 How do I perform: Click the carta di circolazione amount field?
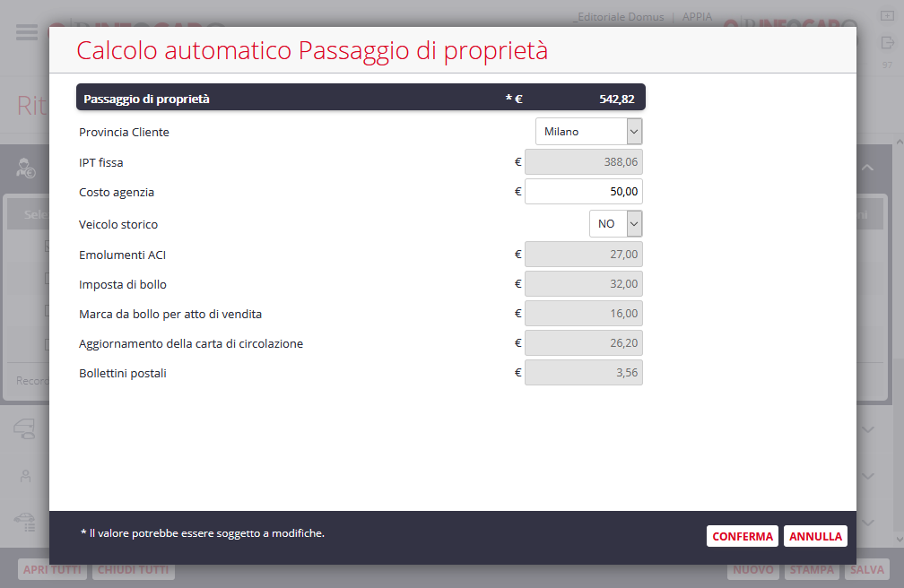[x=583, y=343]
